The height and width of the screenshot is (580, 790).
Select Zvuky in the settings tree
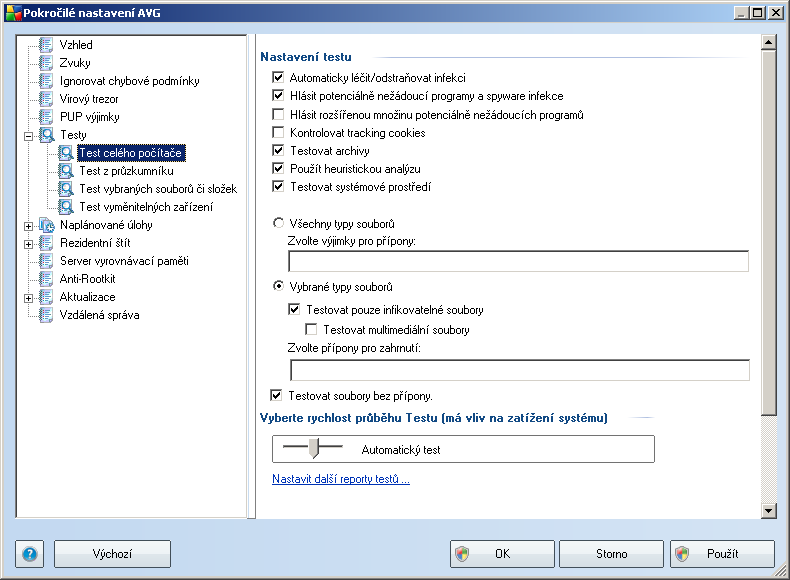(x=75, y=63)
